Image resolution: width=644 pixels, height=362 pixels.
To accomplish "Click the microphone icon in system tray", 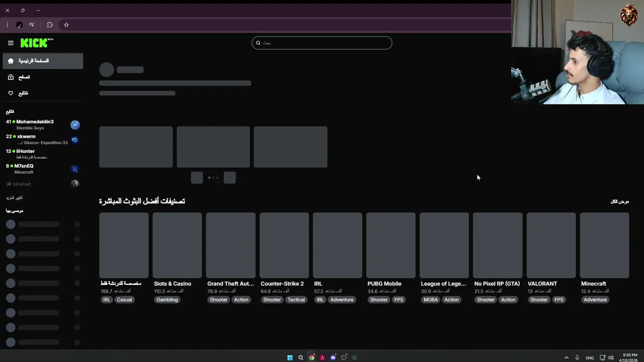I will coord(577,357).
